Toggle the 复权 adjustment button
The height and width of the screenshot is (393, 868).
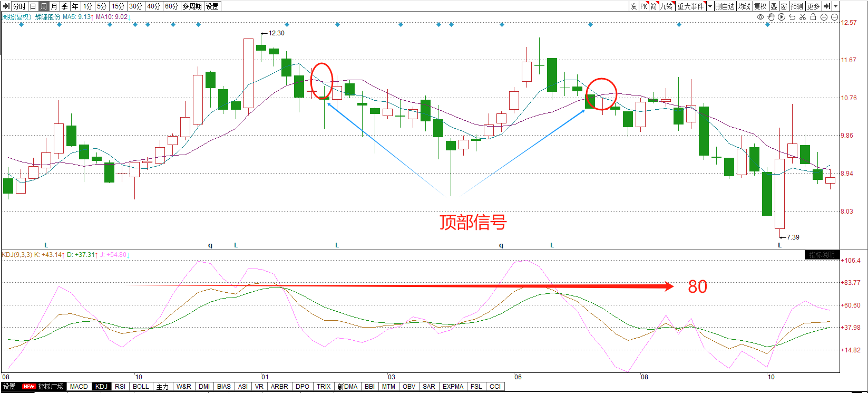click(x=760, y=6)
